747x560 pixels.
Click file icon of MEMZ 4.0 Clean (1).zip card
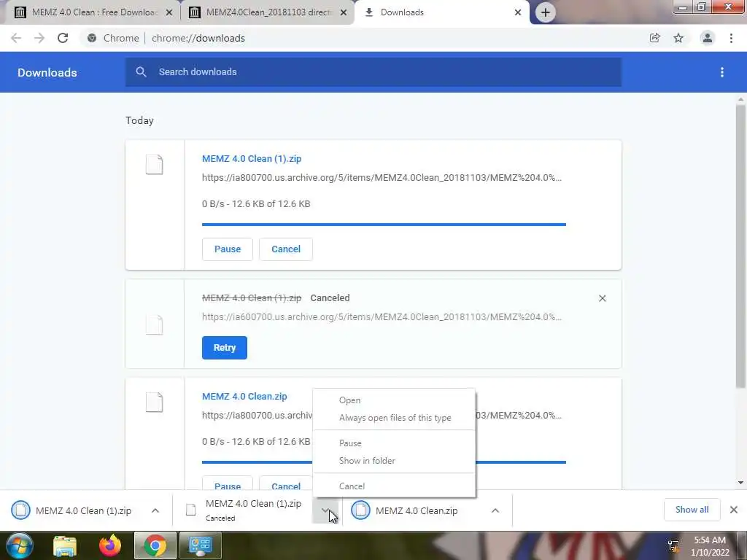155,165
